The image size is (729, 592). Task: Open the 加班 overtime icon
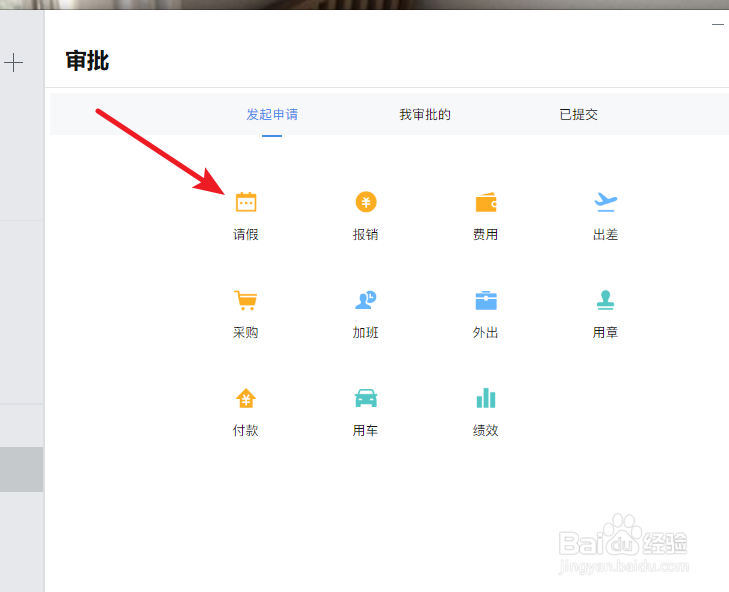pos(365,300)
